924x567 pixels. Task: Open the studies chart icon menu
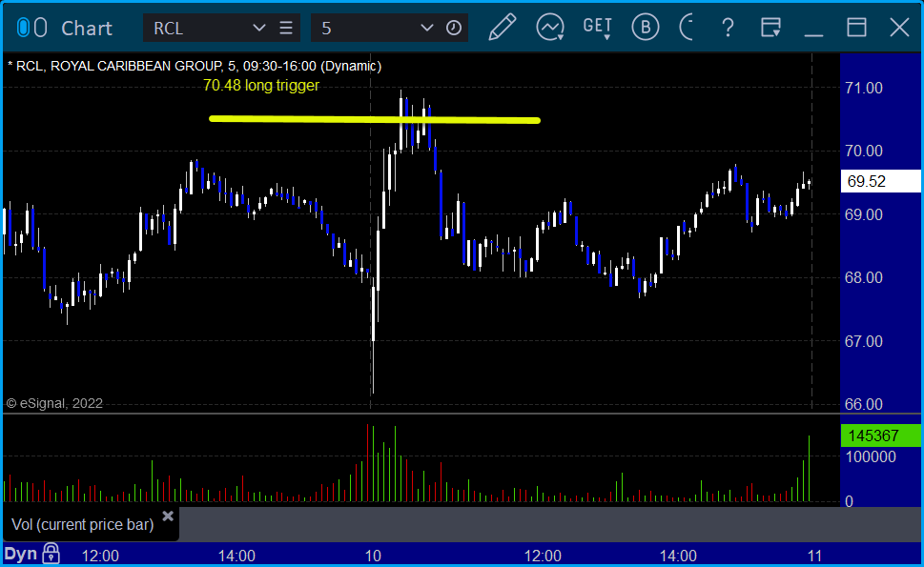pos(550,28)
